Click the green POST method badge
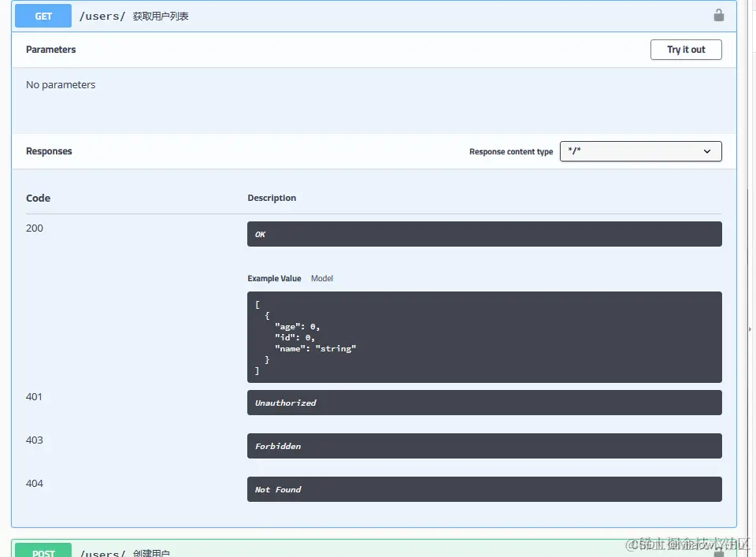The image size is (756, 557). (x=43, y=551)
